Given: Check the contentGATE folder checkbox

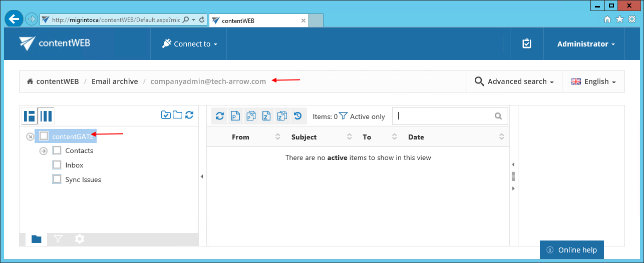Looking at the screenshot, I should coord(44,136).
